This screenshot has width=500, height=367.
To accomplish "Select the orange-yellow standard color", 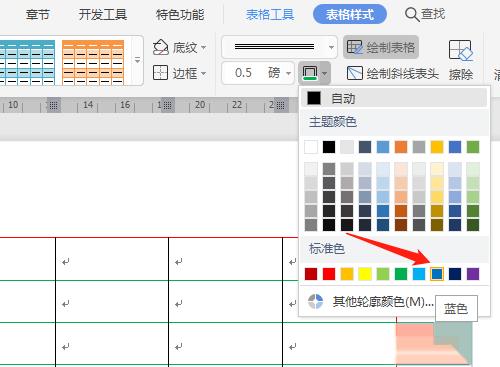I will pyautogui.click(x=347, y=274).
